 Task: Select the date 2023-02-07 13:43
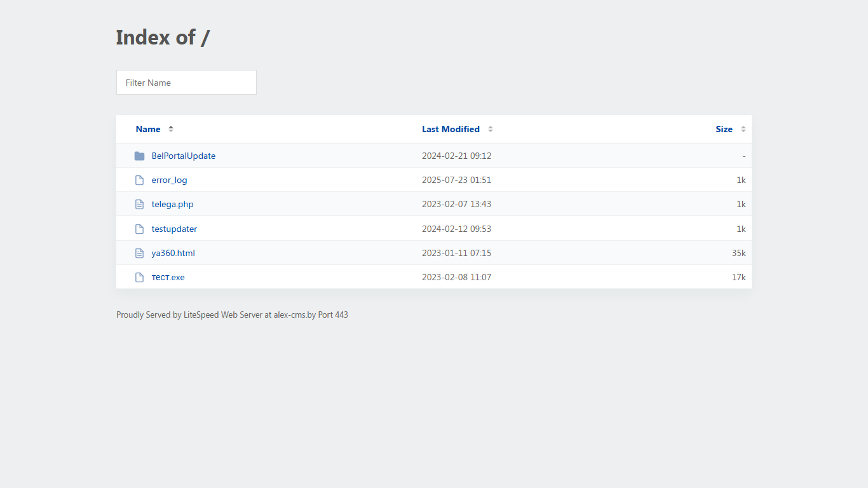point(456,204)
